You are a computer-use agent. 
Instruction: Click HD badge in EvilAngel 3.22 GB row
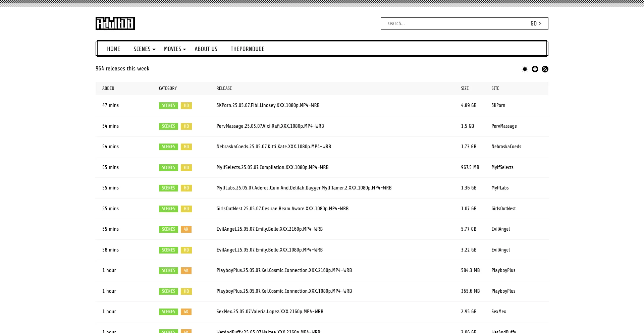point(186,250)
